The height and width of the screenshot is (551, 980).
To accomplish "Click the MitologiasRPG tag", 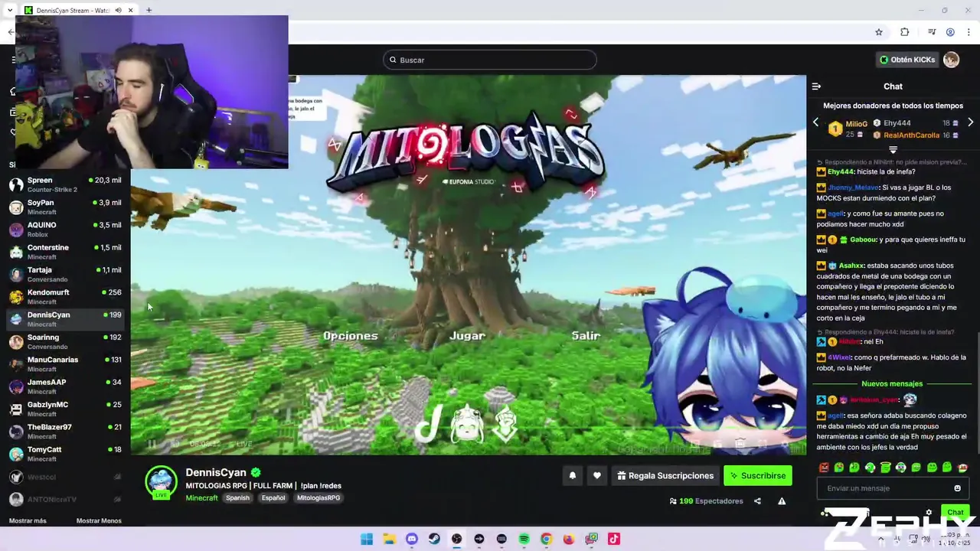I will [318, 497].
